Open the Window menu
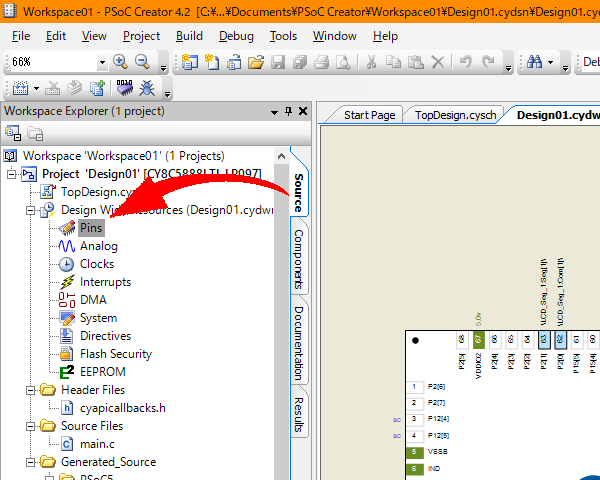This screenshot has height=480, width=600. click(334, 36)
